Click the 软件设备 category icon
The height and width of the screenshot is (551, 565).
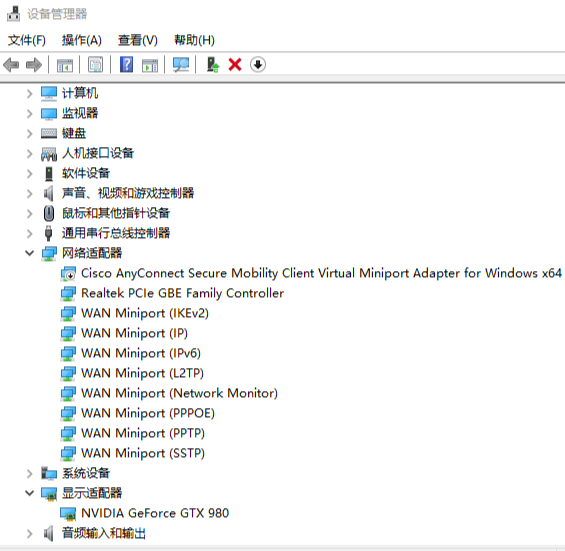coord(49,173)
